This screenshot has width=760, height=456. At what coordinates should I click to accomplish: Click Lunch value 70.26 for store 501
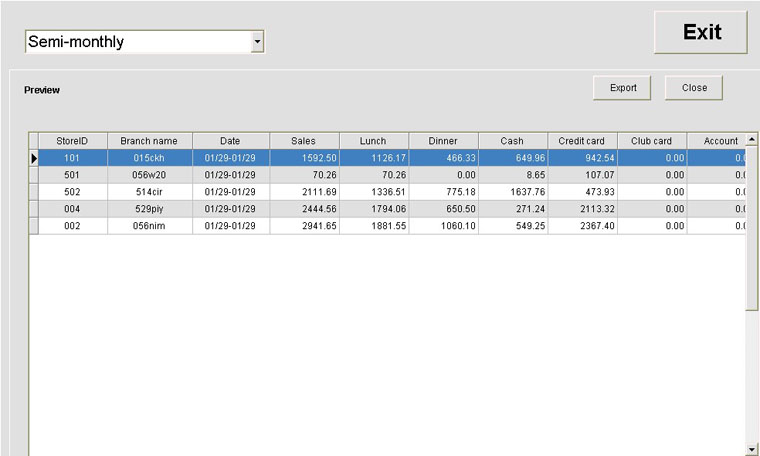[x=374, y=175]
